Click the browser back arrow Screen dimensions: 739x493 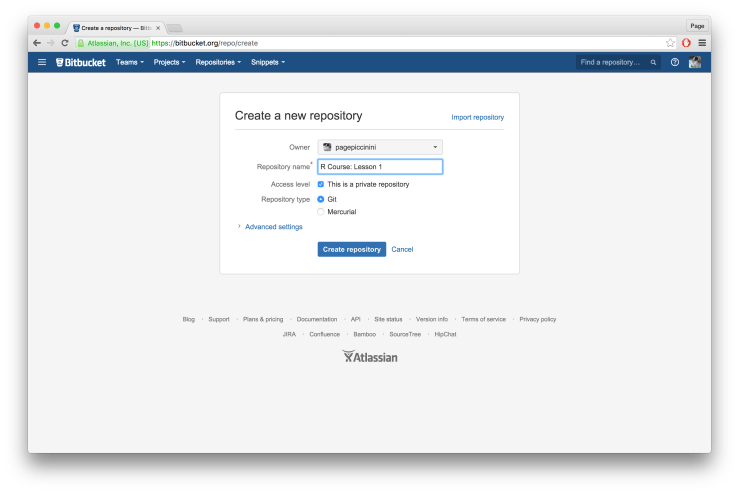pos(37,43)
